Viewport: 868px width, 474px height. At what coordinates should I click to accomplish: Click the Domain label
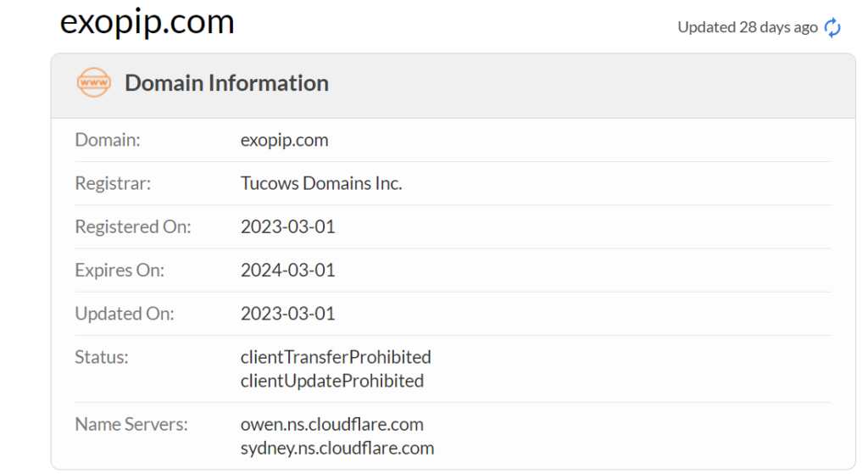coord(108,140)
